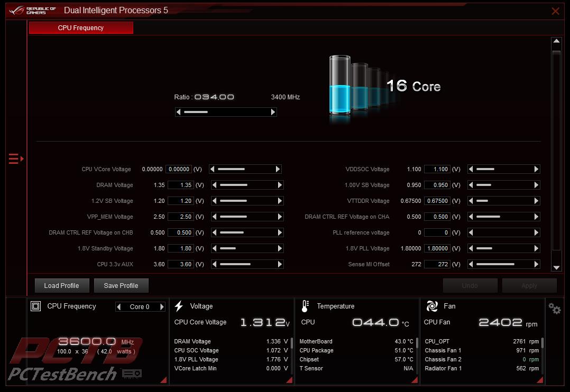570x392 pixels.
Task: Increase 1.2V SB Voltage right arrow
Action: [x=280, y=201]
